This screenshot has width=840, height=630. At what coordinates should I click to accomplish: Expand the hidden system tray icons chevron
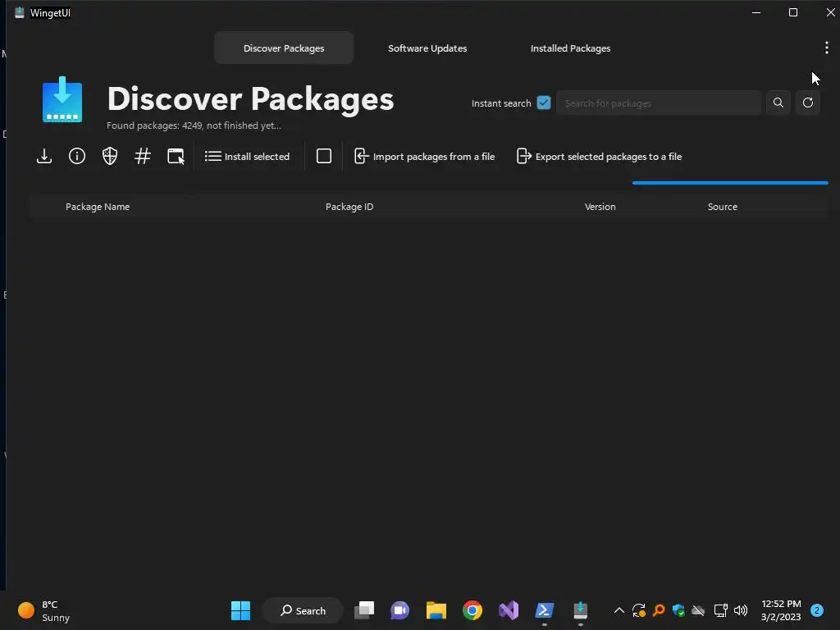[619, 610]
